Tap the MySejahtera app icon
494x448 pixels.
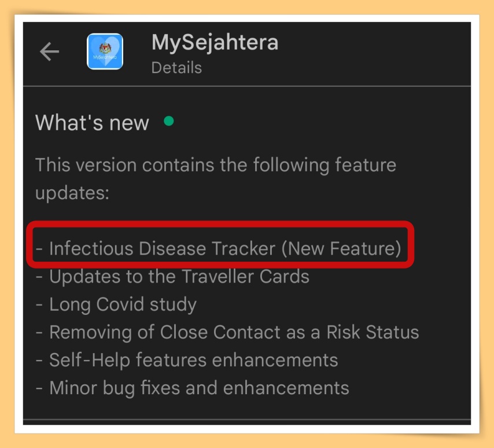coord(105,52)
